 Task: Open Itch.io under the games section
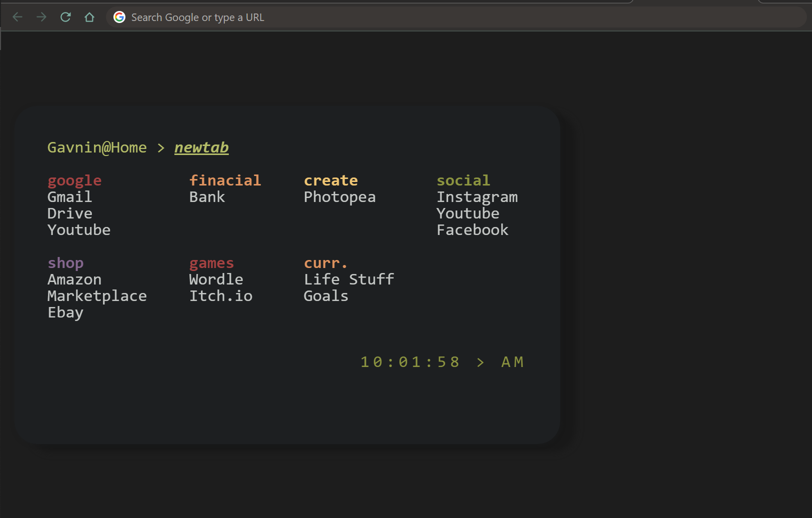[221, 295]
